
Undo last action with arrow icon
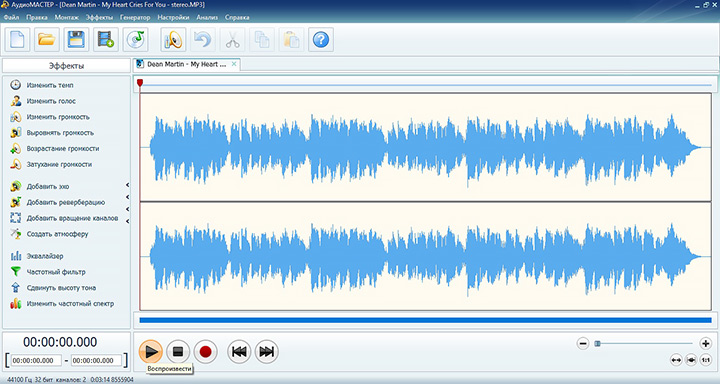(202, 40)
